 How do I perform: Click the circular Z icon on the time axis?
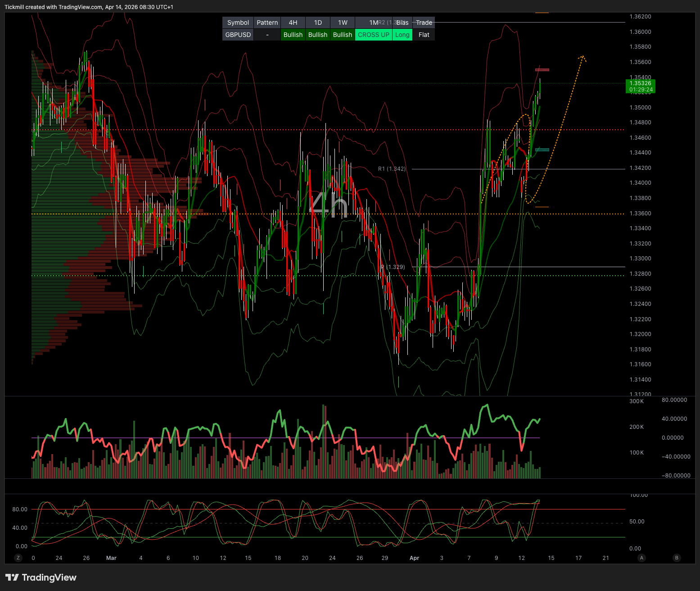pyautogui.click(x=18, y=558)
